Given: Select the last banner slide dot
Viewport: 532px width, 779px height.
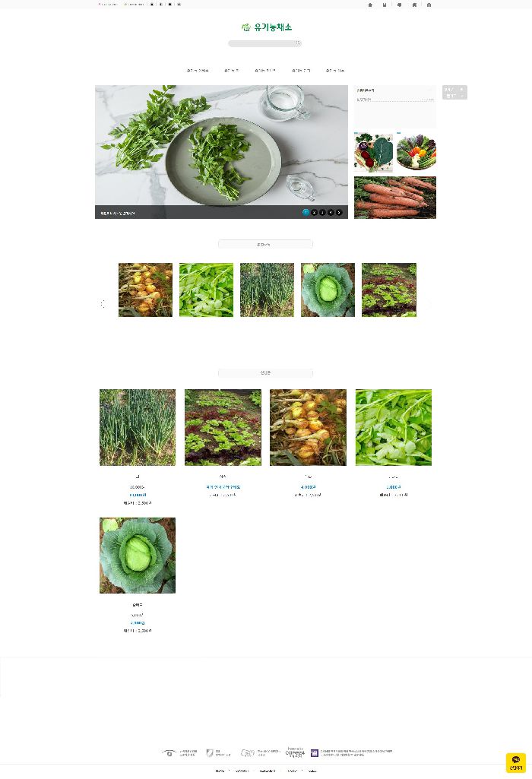Looking at the screenshot, I should (x=339, y=212).
